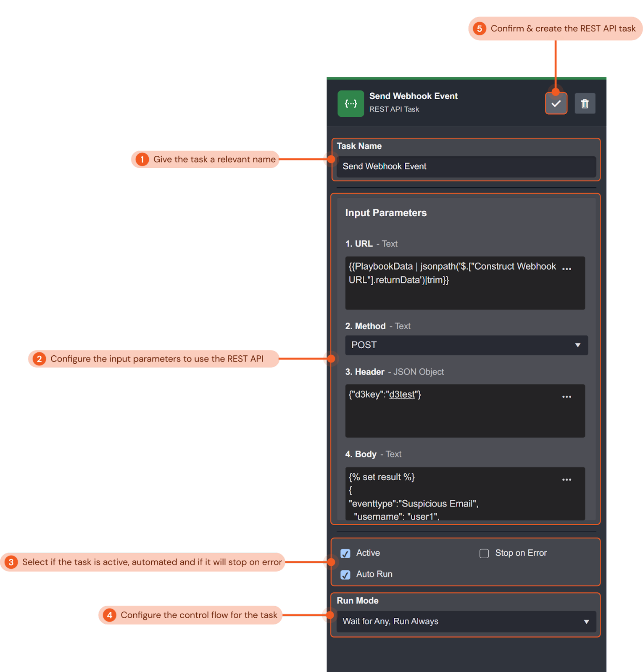Disable the Auto Run checkbox
643x672 pixels.
[345, 575]
